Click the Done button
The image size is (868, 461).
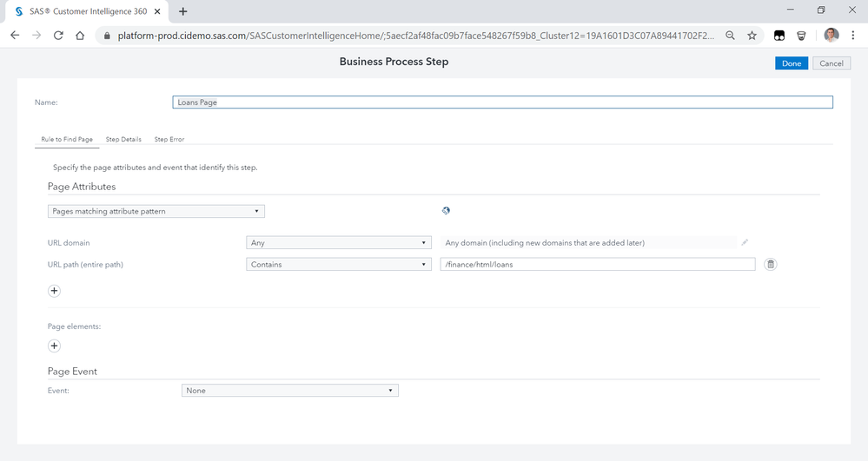[x=791, y=63]
